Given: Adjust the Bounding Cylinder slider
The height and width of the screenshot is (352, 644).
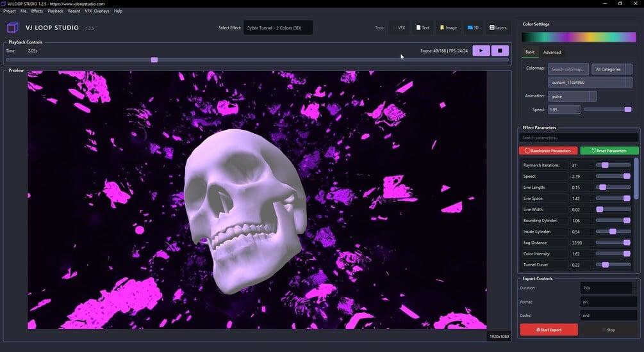Looking at the screenshot, I should pos(613,220).
